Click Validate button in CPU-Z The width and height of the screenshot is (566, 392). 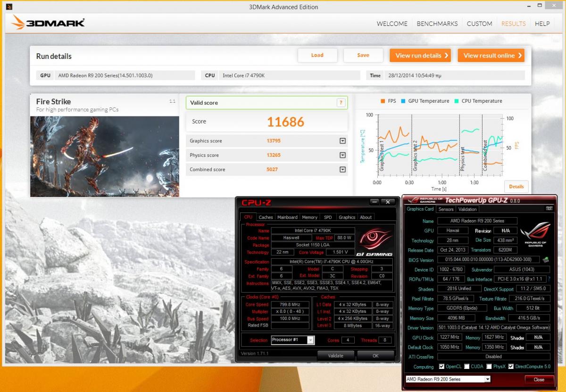coord(336,356)
